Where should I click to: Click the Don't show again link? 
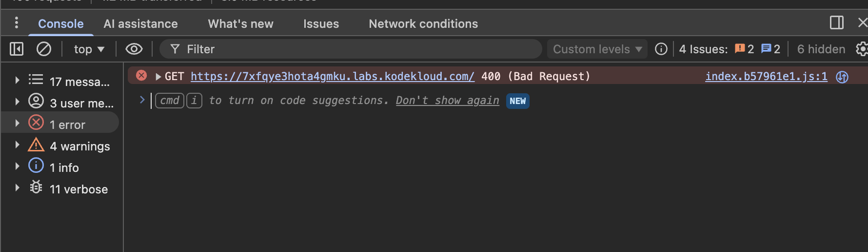tap(447, 101)
